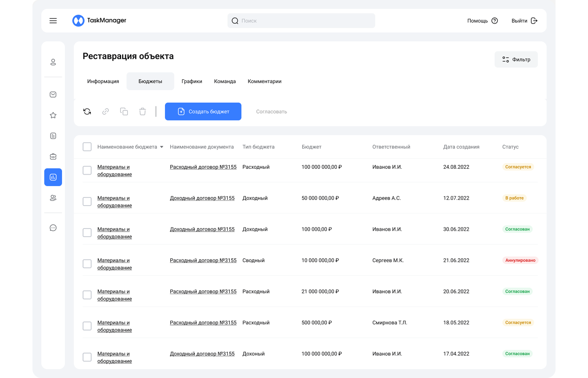Open Доходный договор №3155 from 30.06.2022 row
The image size is (588, 378).
[202, 229]
